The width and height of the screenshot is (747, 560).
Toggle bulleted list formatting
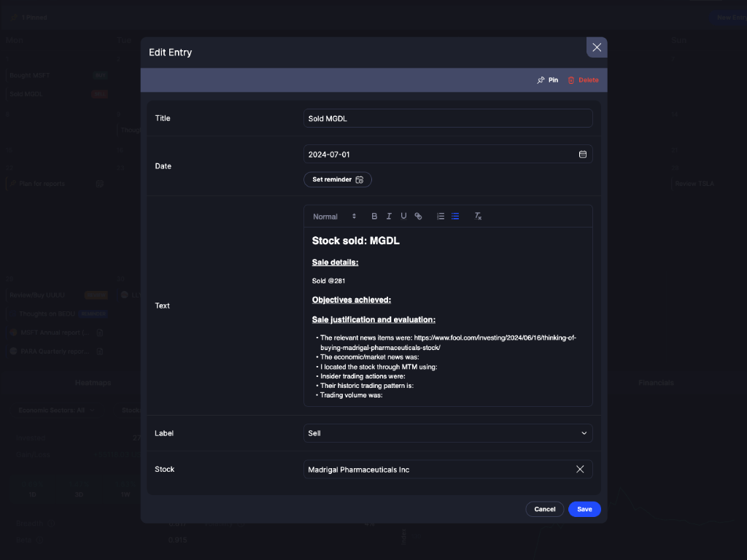455,216
